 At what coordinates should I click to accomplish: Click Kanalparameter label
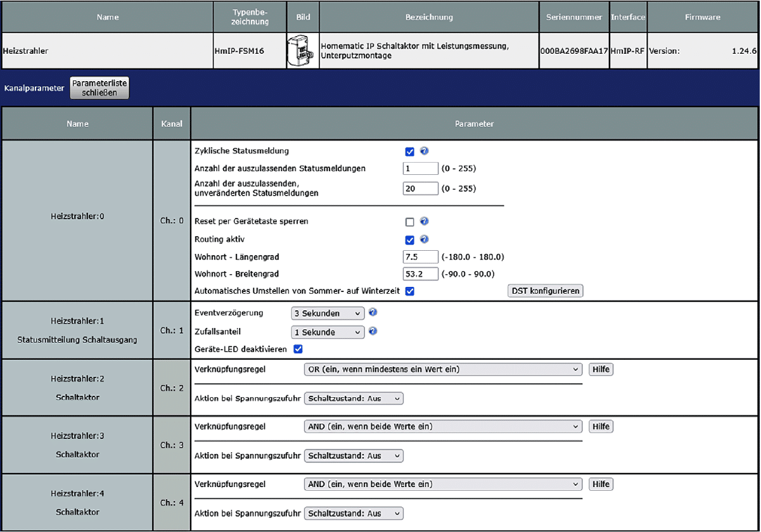click(x=34, y=88)
